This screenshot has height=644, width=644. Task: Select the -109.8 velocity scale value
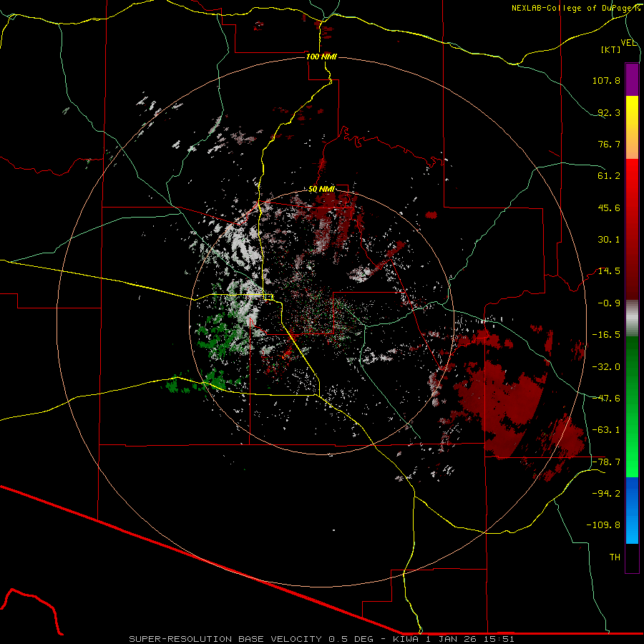click(603, 525)
